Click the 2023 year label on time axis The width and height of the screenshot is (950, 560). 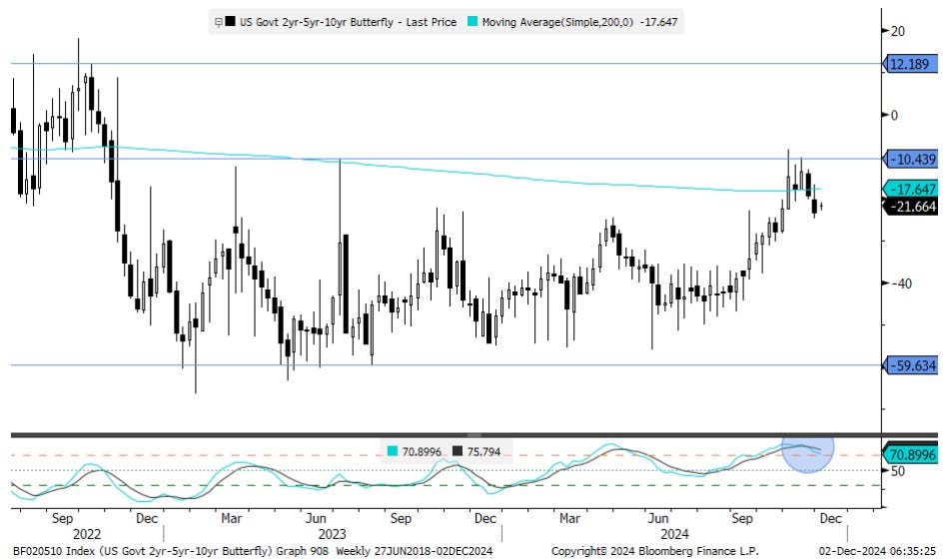pos(332,535)
